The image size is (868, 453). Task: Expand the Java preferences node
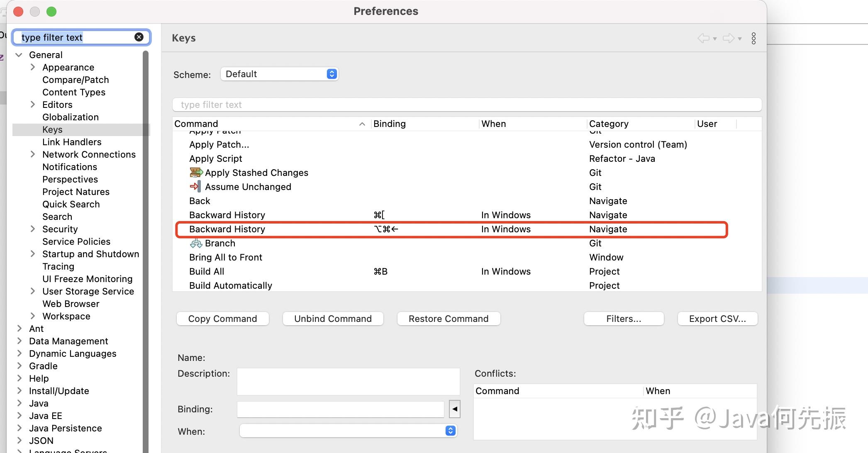20,403
